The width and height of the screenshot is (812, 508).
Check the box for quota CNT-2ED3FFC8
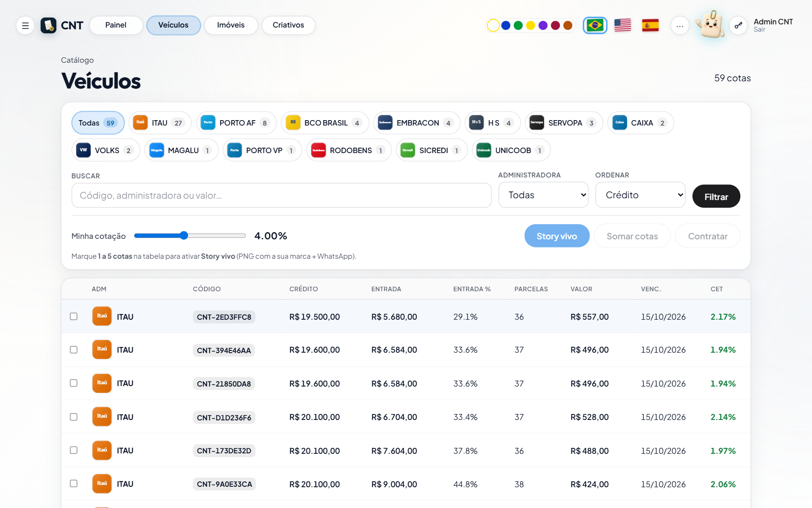74,317
